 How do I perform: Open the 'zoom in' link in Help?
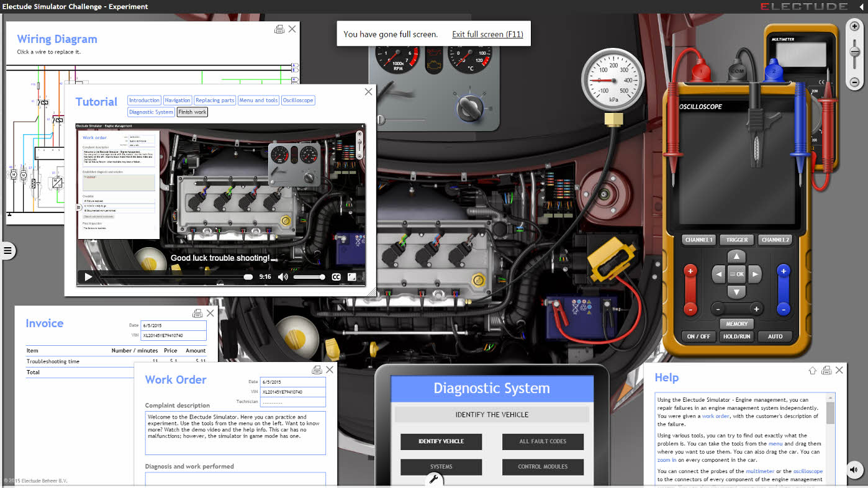[x=668, y=460]
